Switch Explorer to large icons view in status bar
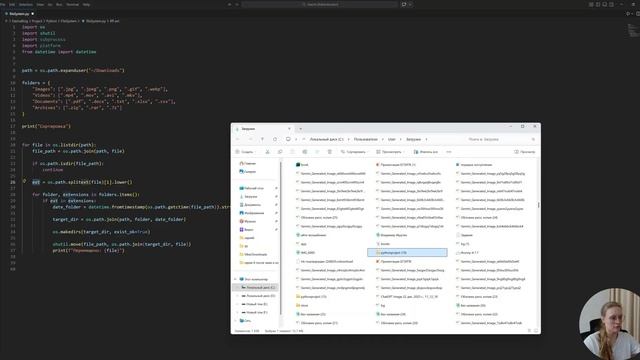Screen dimensions: 640x360 pyautogui.click(x=536, y=331)
